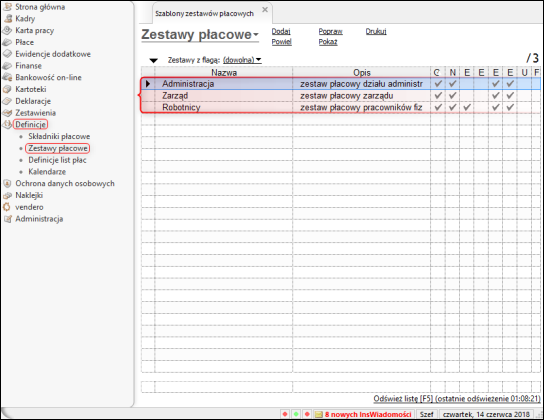Toggle C column check for Robotnicy row
Image resolution: width=544 pixels, height=420 pixels.
[x=438, y=107]
